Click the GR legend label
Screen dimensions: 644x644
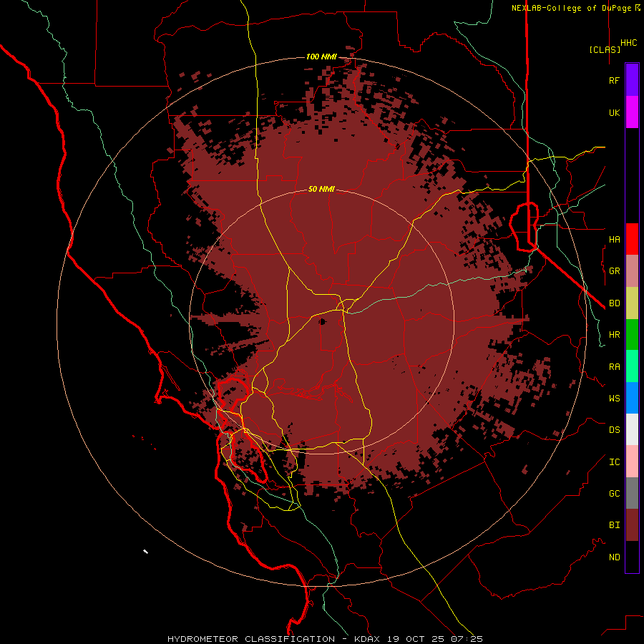tap(614, 271)
